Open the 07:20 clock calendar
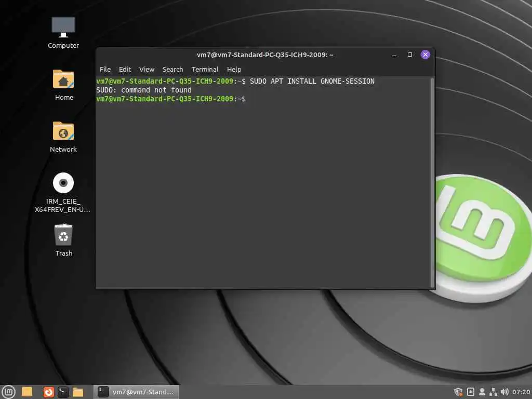This screenshot has width=532, height=399. point(521,392)
